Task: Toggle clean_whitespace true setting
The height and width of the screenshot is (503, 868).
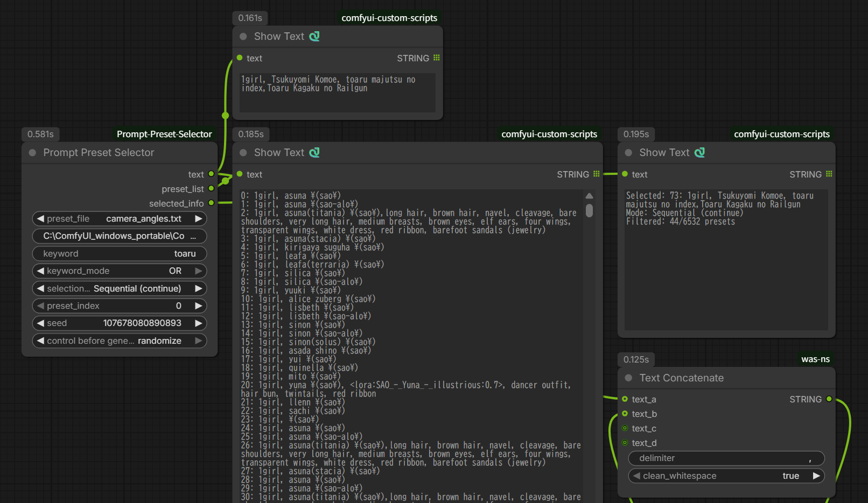Action: 726,476
